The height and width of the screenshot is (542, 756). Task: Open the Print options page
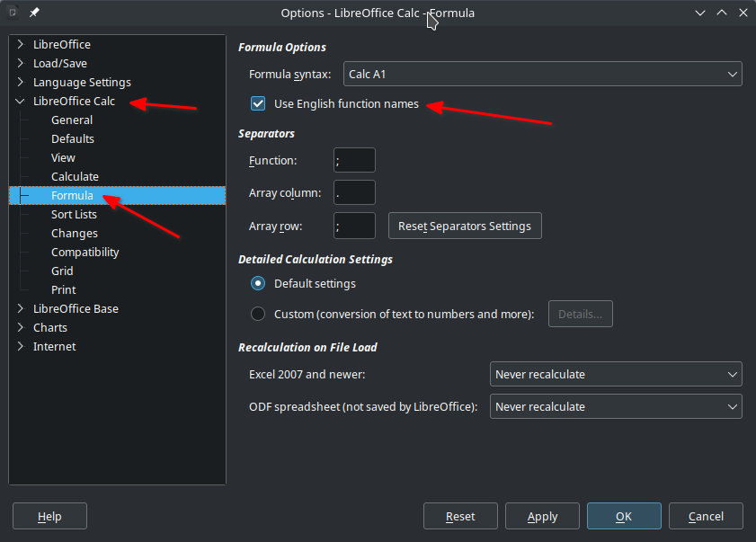click(x=64, y=289)
